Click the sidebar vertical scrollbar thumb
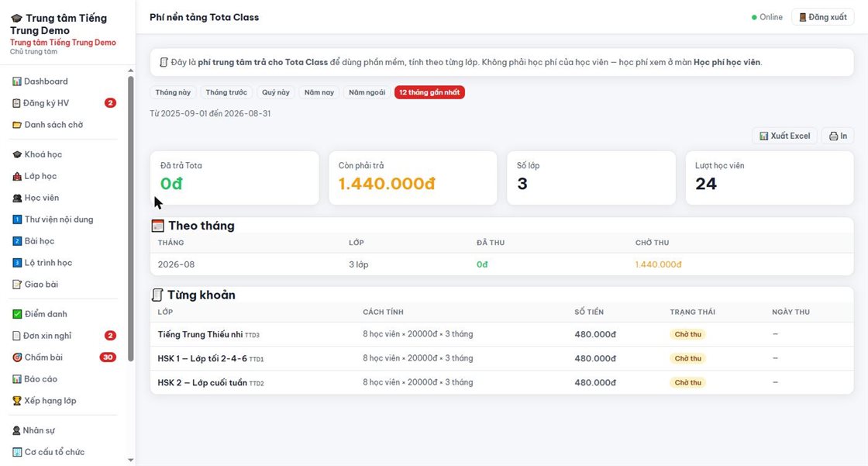868x466 pixels. (131, 219)
